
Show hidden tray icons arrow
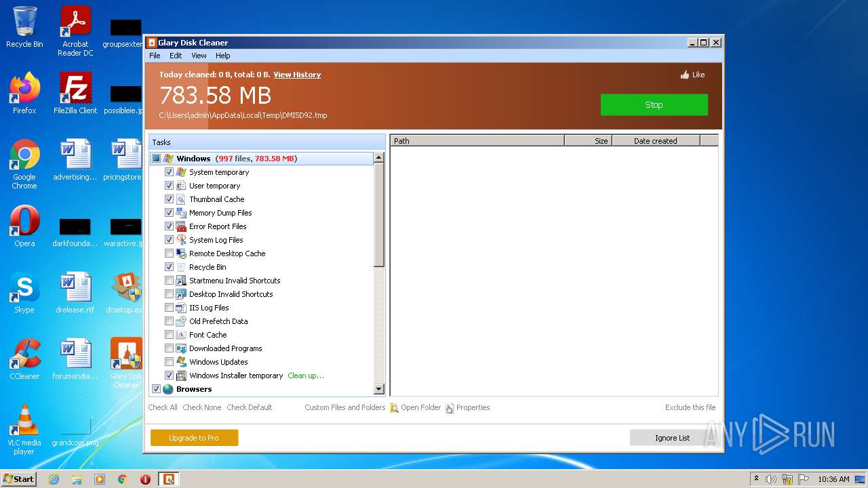pyautogui.click(x=756, y=479)
